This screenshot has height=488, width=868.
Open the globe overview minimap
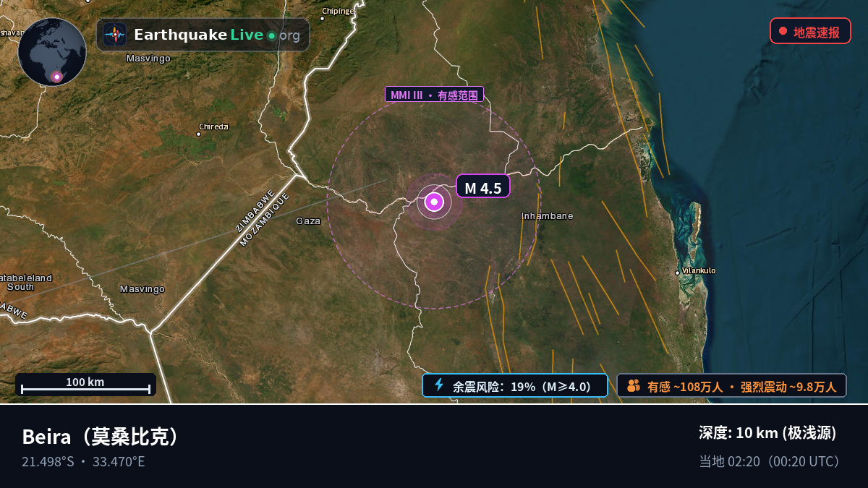(52, 52)
